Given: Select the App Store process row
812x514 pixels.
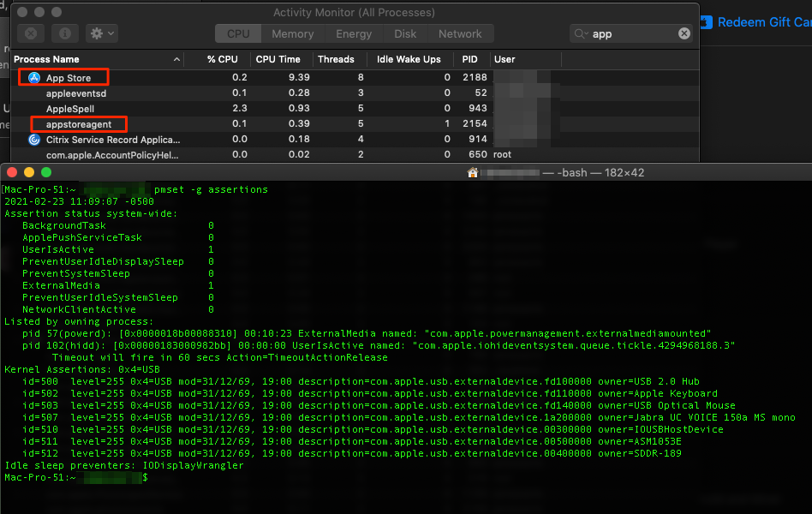Looking at the screenshot, I should pyautogui.click(x=355, y=78).
